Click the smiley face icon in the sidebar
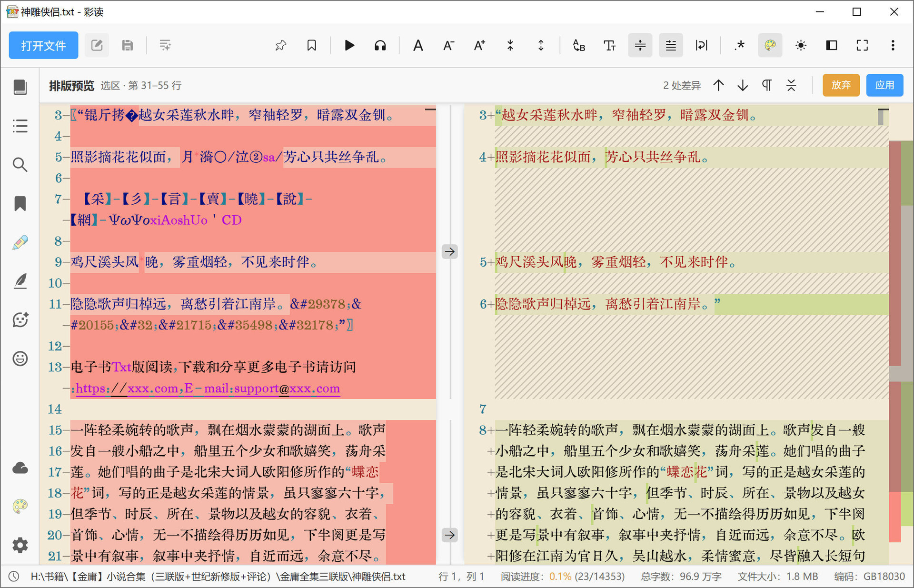The width and height of the screenshot is (914, 588). pyautogui.click(x=20, y=359)
